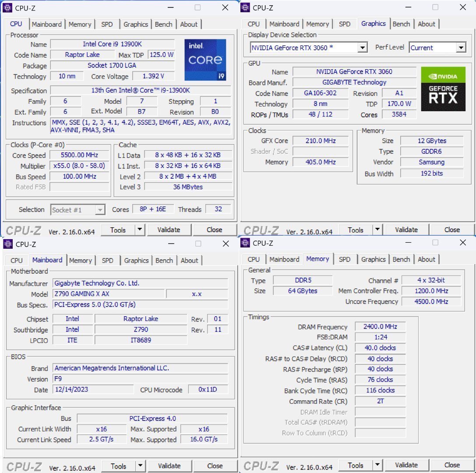Select the CPU tab in the Mainboard tab window

coord(16,261)
